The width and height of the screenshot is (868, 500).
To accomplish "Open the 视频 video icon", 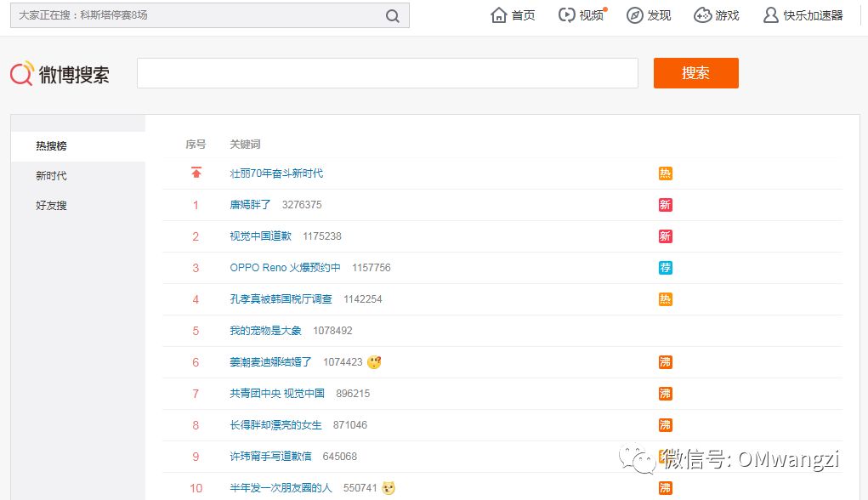I will tap(567, 15).
